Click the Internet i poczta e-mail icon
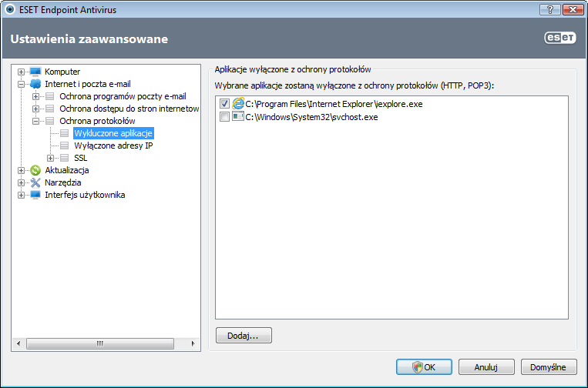Image resolution: width=588 pixels, height=388 pixels. (x=35, y=84)
